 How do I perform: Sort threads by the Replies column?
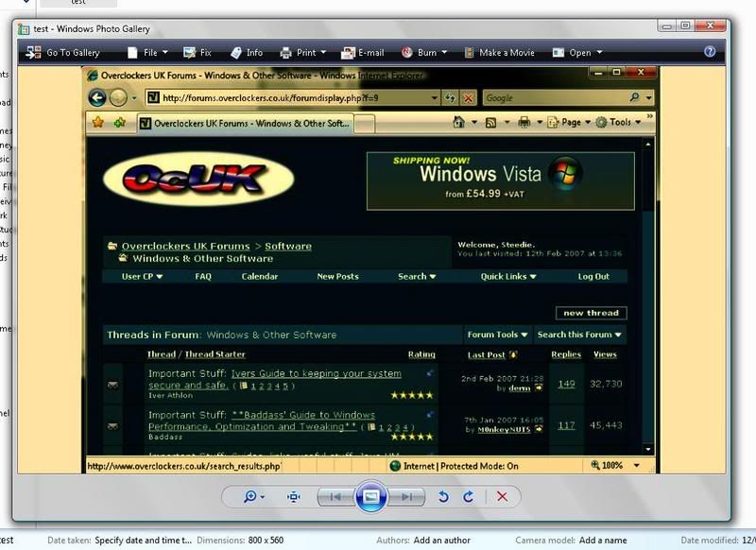(566, 354)
